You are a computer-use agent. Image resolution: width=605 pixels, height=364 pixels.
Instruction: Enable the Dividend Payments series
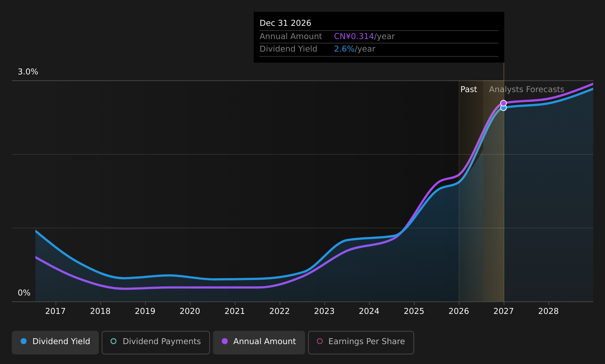click(156, 342)
